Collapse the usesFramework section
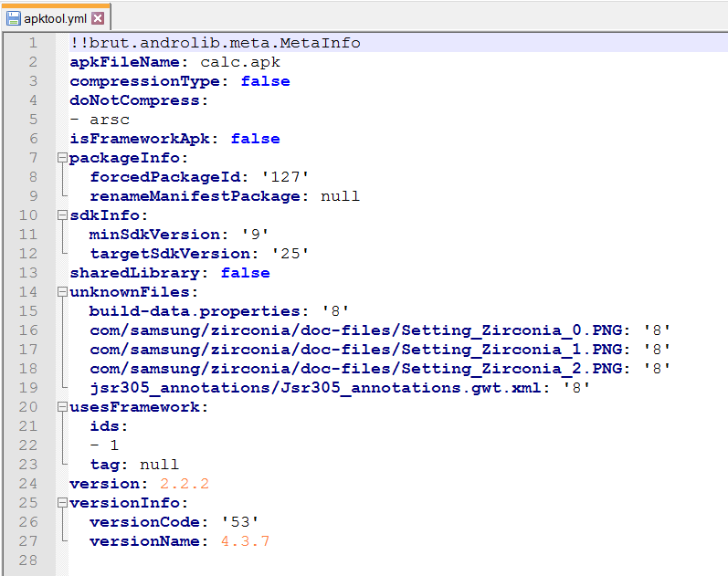This screenshot has height=576, width=728. [x=62, y=407]
